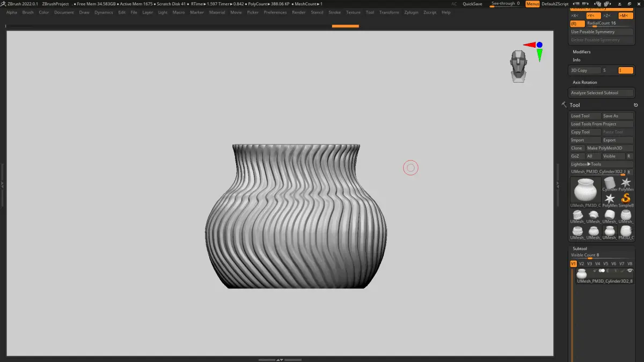Screen dimensions: 644x362
Task: Click subtool thumbnail UMesh_PM3D_Cylinder3D2_8
Action: pos(582,274)
